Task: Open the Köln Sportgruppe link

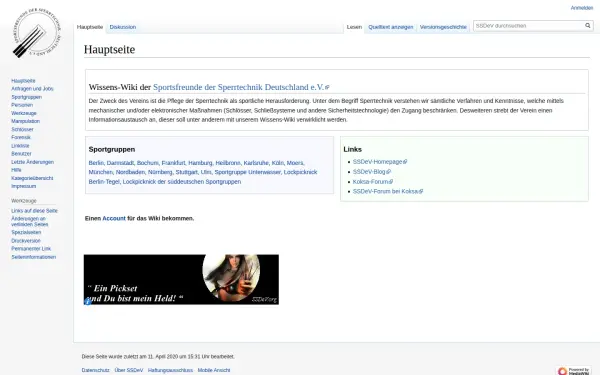Action: [x=277, y=163]
